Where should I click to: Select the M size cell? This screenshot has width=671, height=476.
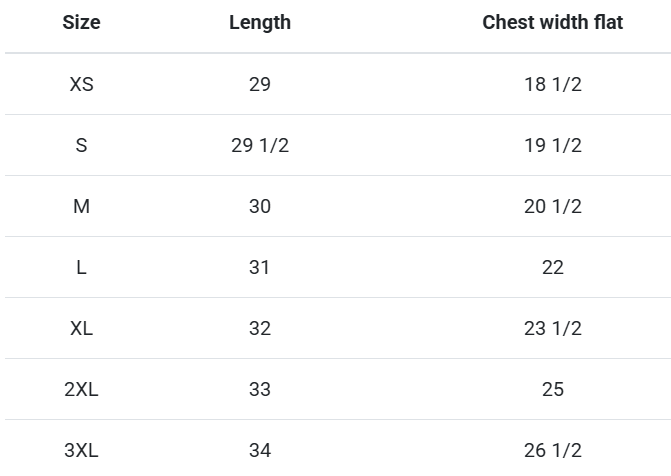(81, 206)
